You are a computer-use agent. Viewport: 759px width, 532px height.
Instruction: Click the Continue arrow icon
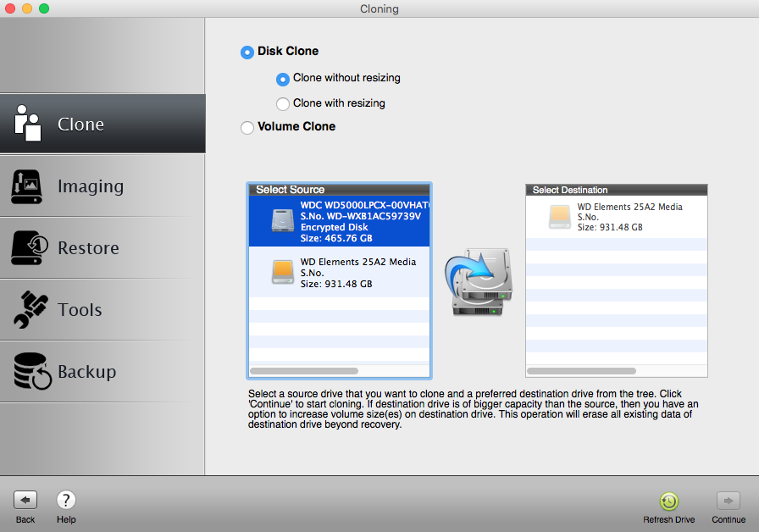[x=728, y=501]
